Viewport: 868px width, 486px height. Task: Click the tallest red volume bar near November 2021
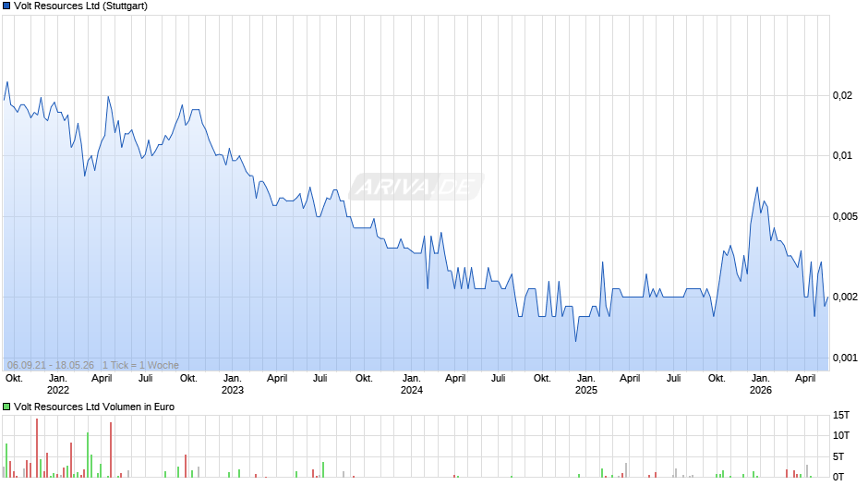37,448
